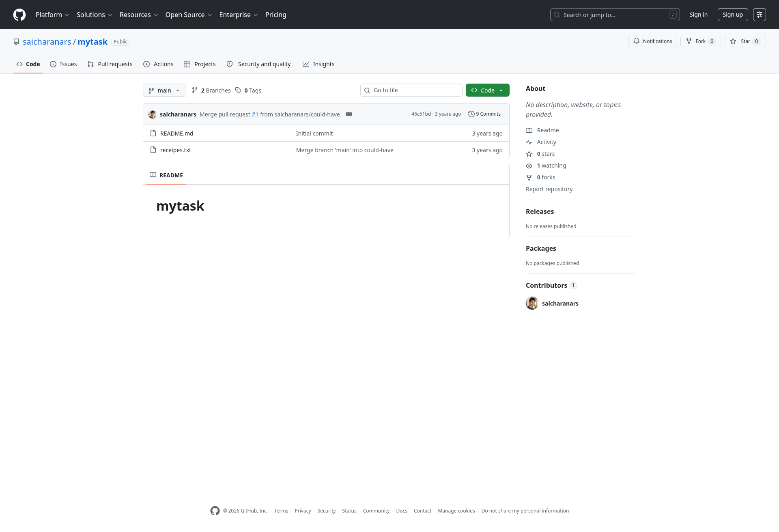View the 2 Branches list

[211, 90]
